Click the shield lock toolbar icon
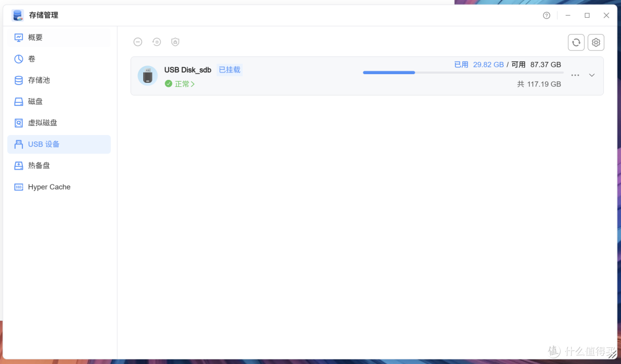 coord(175,41)
